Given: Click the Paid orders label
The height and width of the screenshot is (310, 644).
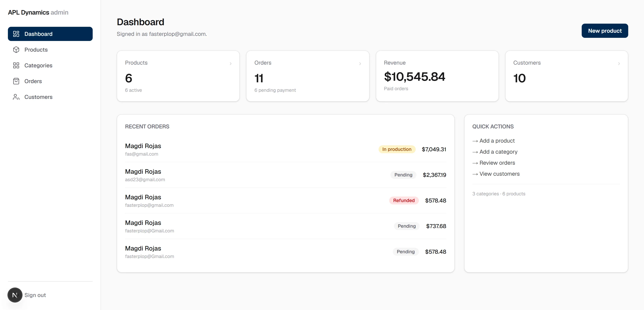Looking at the screenshot, I should click(396, 89).
